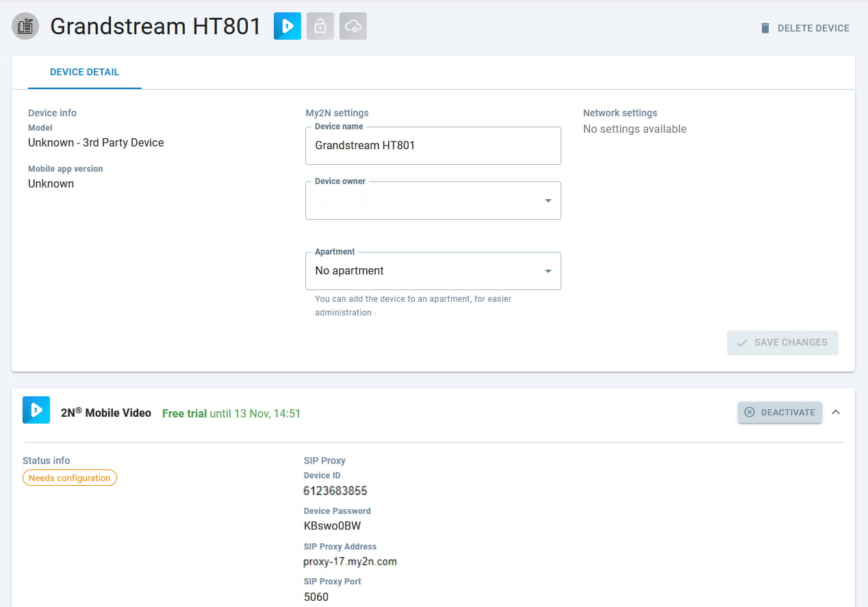Click the 2N Mobile Video section logo
The height and width of the screenshot is (607, 868).
(x=36, y=410)
